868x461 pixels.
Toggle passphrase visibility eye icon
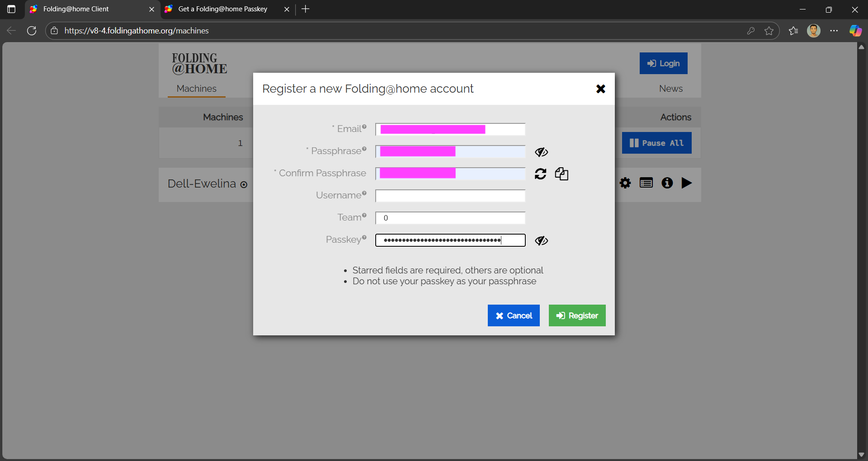[541, 152]
